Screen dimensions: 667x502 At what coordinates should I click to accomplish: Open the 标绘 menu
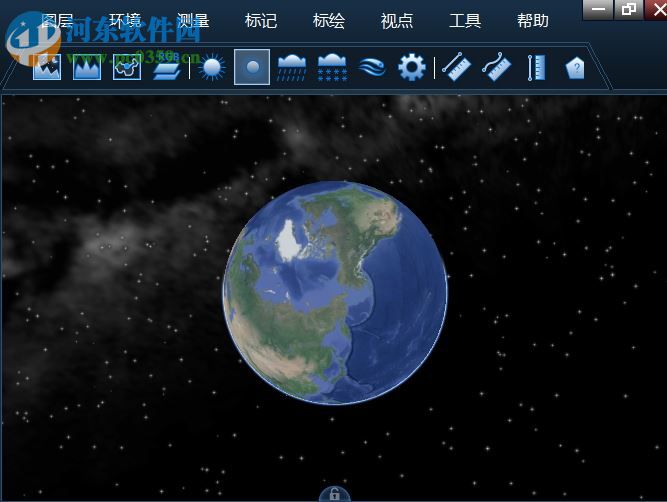[x=329, y=20]
